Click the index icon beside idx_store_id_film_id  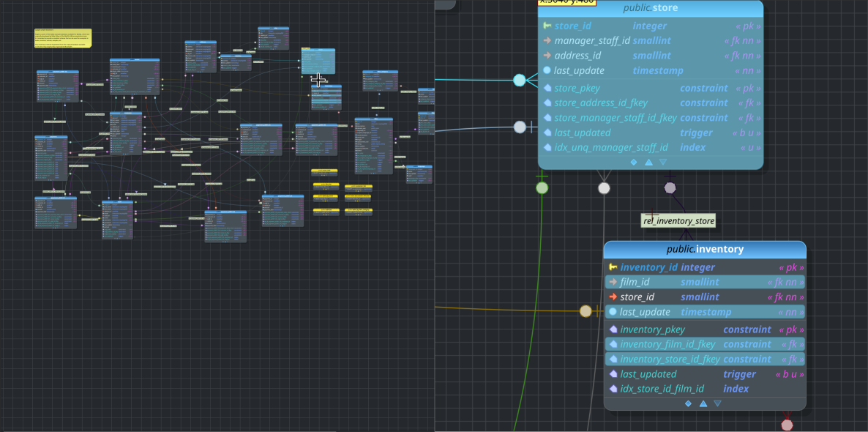[x=613, y=389]
